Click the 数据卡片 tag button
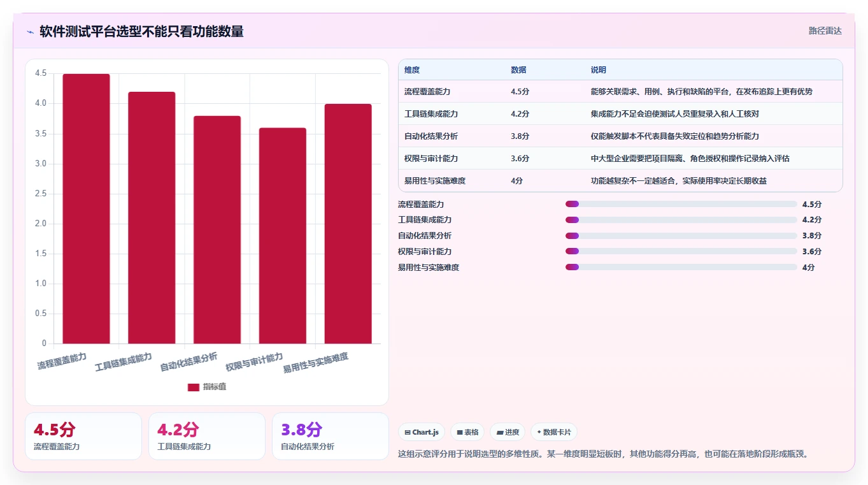 (x=554, y=432)
